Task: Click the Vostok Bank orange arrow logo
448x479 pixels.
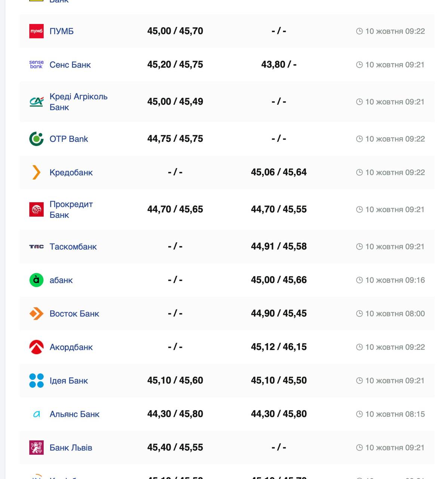Action: tap(36, 314)
